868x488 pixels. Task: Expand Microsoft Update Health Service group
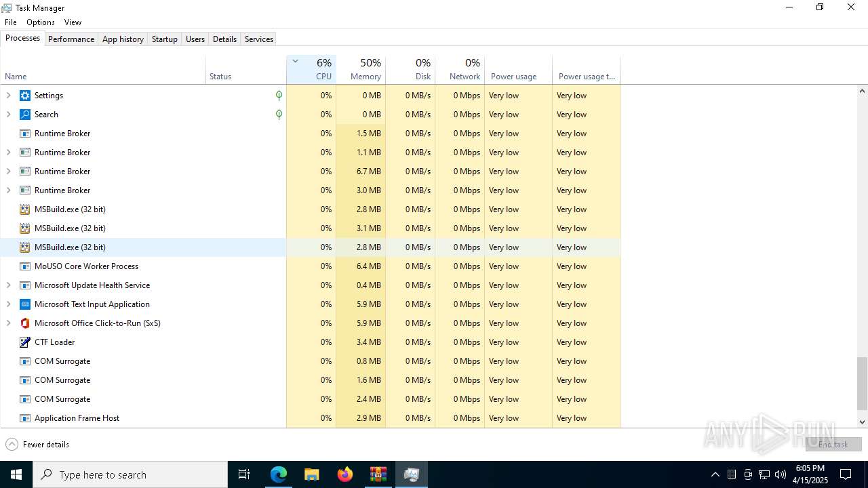coord(9,285)
